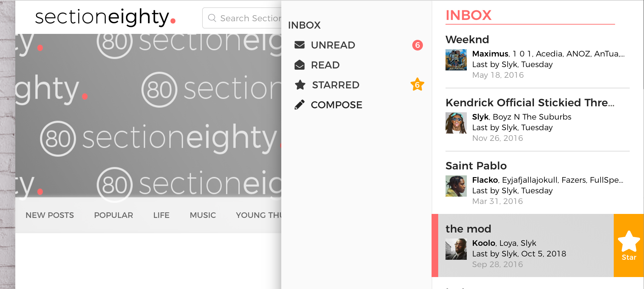Switch to the Popular tab
Image resolution: width=644 pixels, height=289 pixels.
pyautogui.click(x=113, y=215)
